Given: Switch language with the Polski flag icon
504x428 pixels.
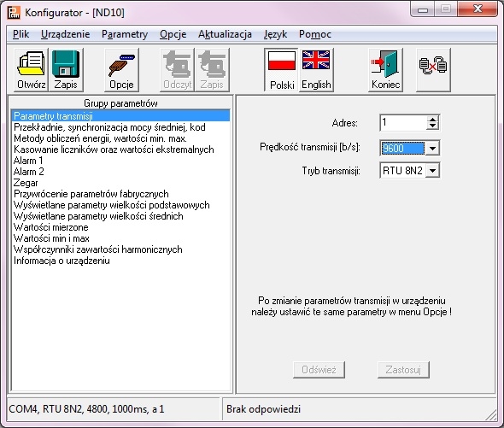Looking at the screenshot, I should (282, 70).
